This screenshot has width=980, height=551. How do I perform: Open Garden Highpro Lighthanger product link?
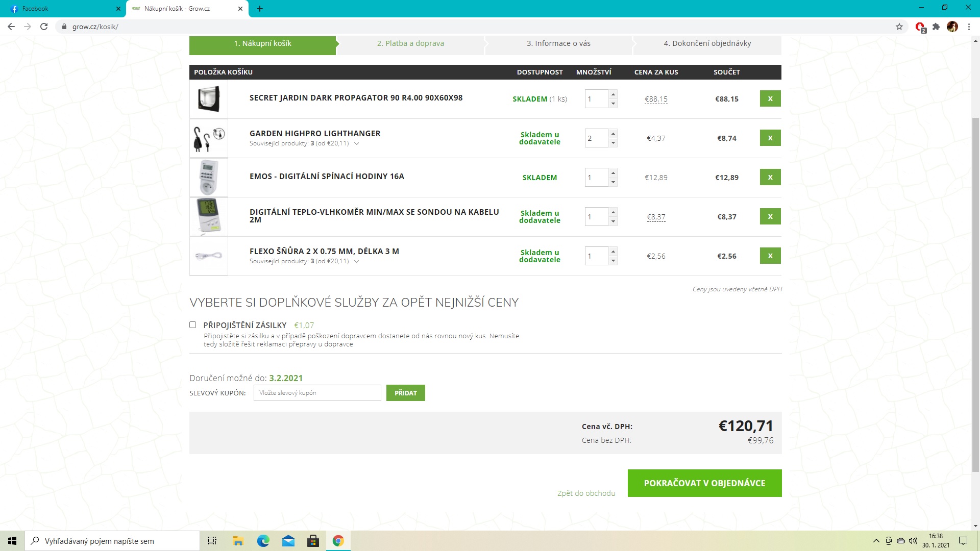click(x=315, y=133)
